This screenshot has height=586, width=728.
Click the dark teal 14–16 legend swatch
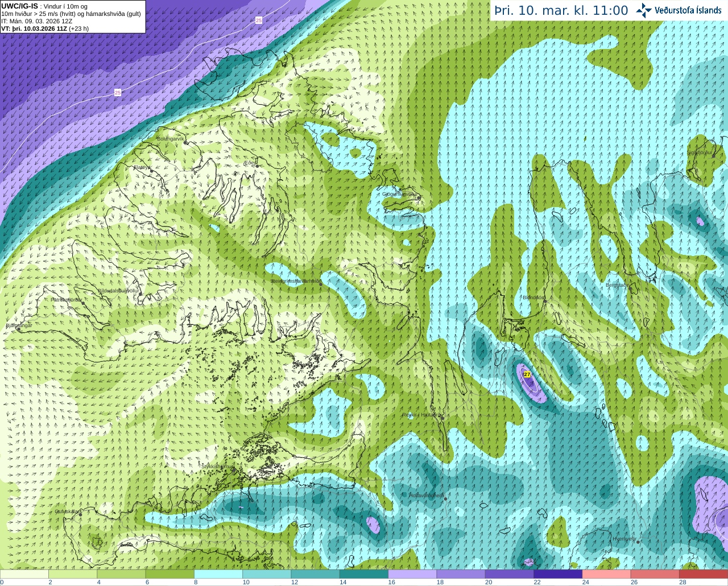coord(364,574)
